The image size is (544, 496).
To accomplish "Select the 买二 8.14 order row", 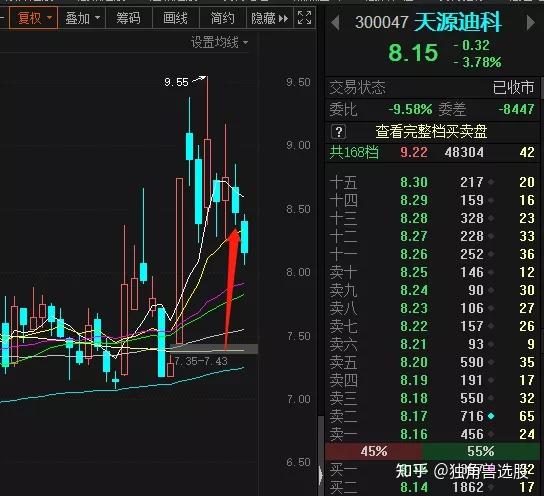I will pyautogui.click(x=432, y=487).
